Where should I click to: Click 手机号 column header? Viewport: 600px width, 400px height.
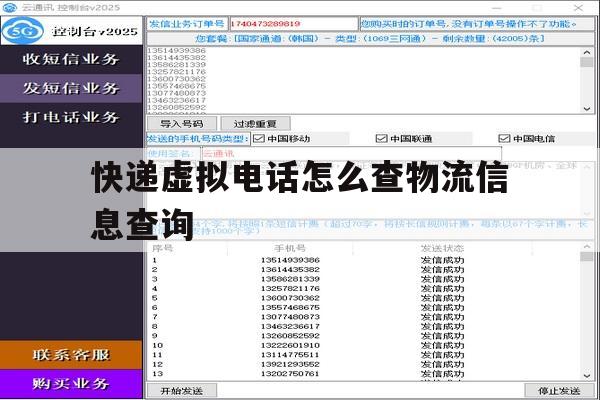click(x=290, y=248)
